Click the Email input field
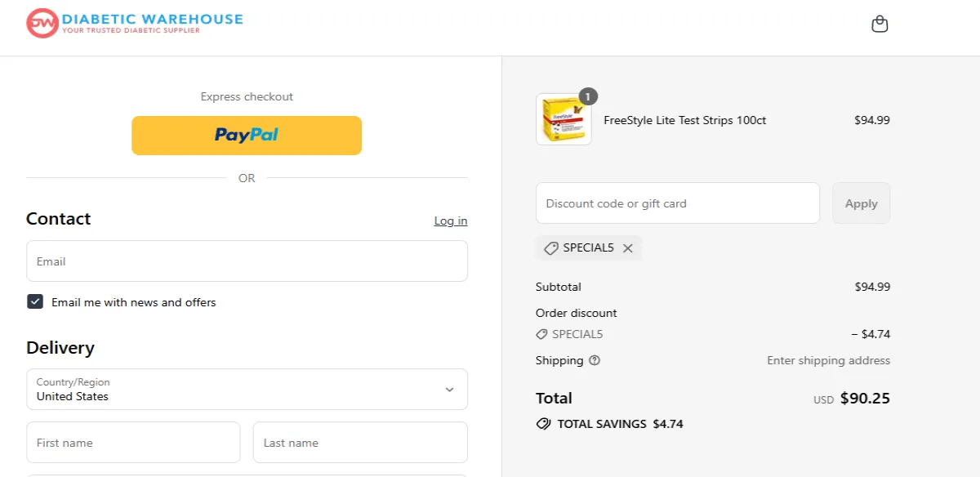 [x=247, y=261]
